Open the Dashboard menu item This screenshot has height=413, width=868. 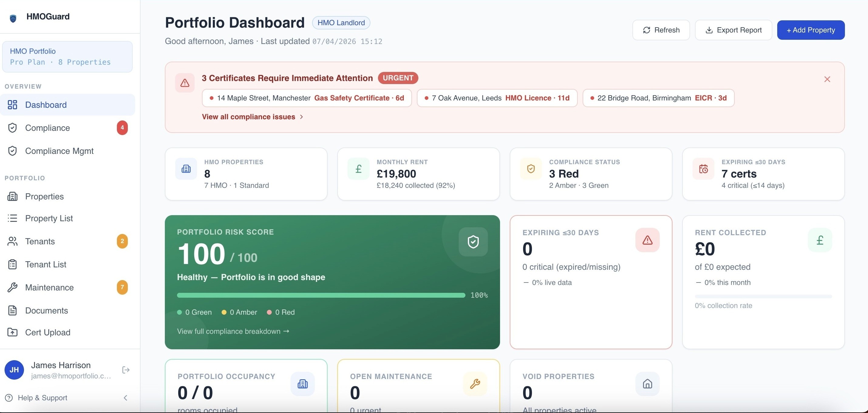coord(67,105)
